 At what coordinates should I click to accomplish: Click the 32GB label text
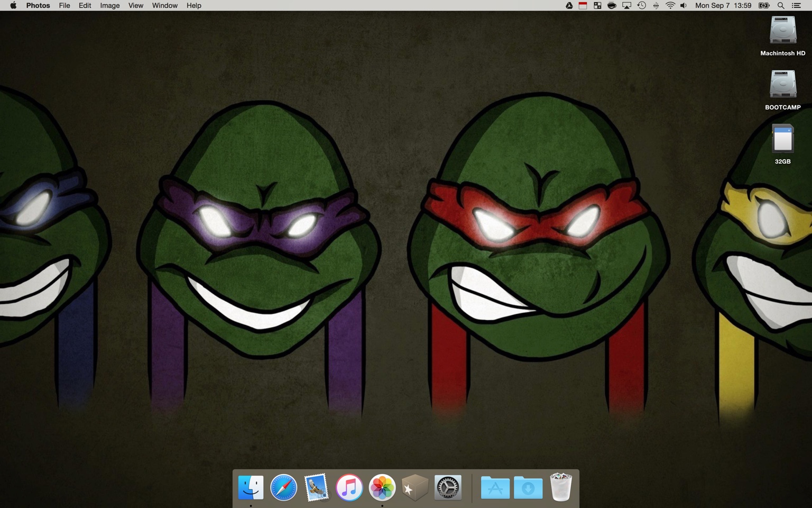coord(783,161)
